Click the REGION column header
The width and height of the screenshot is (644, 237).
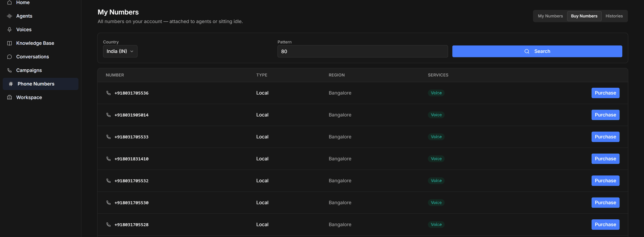336,75
